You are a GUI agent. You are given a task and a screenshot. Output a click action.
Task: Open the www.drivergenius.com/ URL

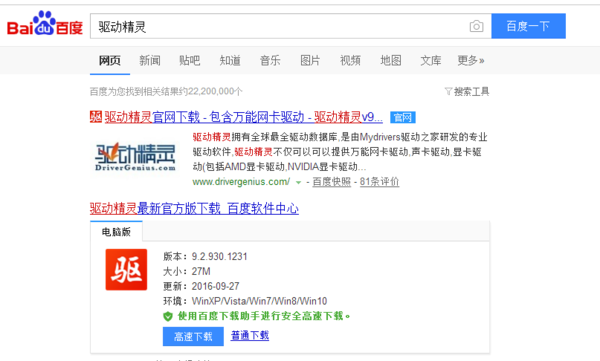tap(241, 182)
